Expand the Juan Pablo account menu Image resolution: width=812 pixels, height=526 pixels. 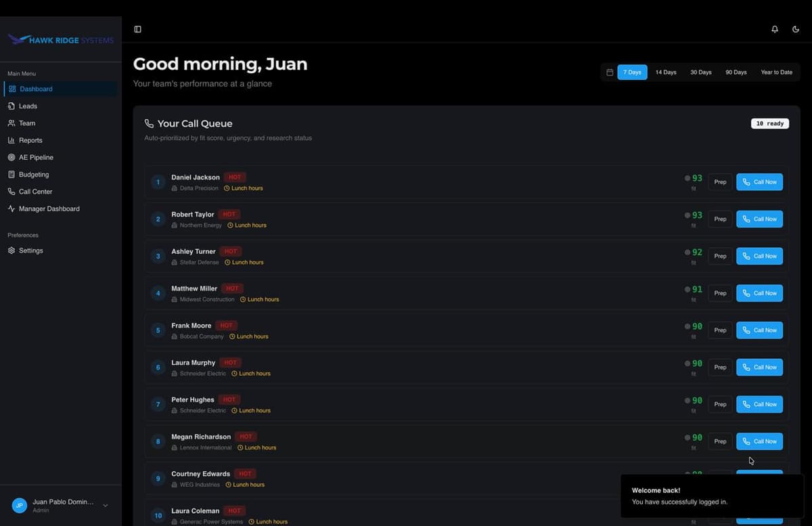(x=105, y=505)
